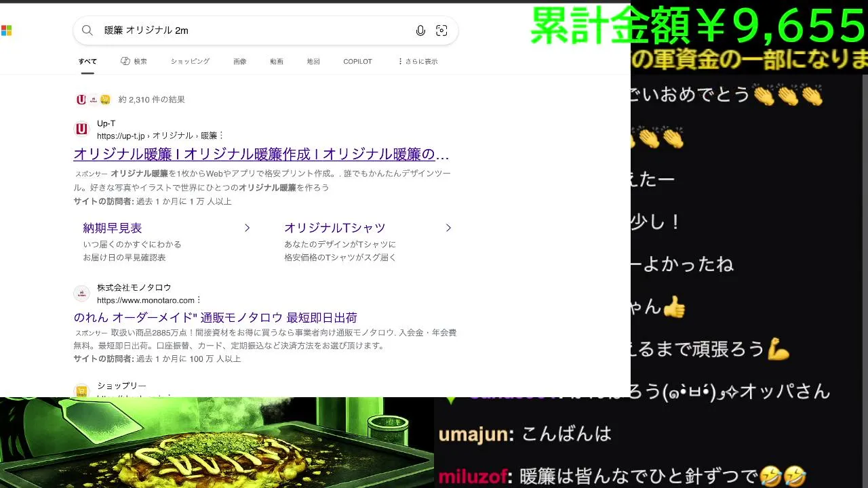The height and width of the screenshot is (488, 868).
Task: Click the search box with 暖簾 オリジナル 2m
Action: [x=265, y=30]
